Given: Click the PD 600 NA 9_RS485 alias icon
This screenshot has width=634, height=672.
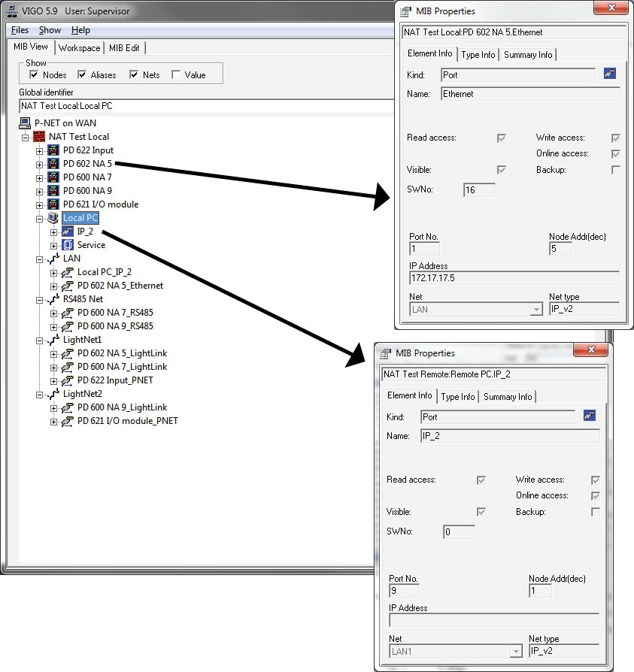Looking at the screenshot, I should point(68,326).
